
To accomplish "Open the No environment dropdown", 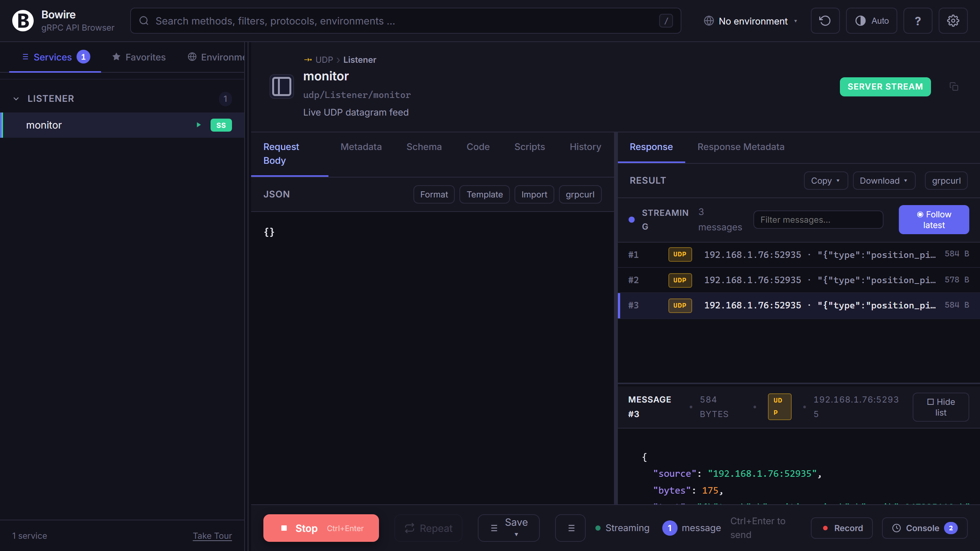I will click(752, 21).
